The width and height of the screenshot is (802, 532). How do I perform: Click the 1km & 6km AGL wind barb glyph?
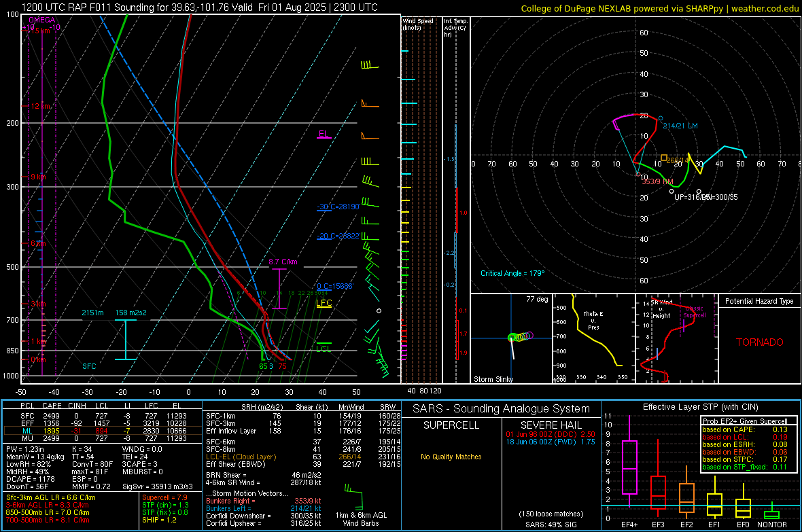pyautogui.click(x=353, y=497)
